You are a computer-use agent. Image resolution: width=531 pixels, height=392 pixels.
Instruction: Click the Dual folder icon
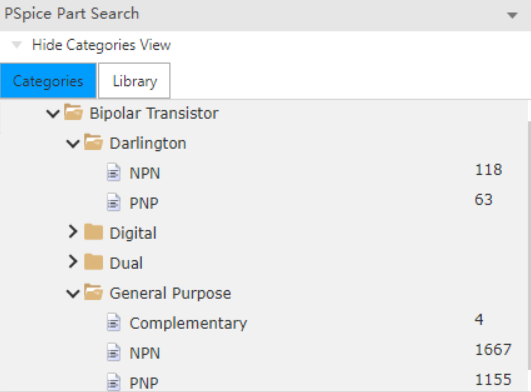pos(93,262)
